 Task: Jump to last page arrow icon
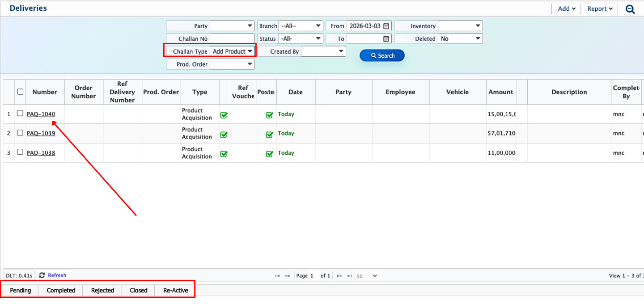click(349, 276)
